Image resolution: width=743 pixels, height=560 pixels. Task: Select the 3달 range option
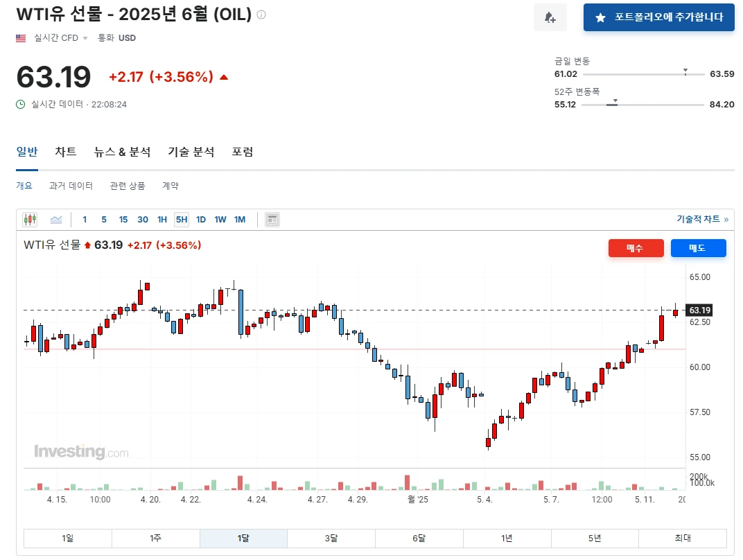(x=331, y=539)
